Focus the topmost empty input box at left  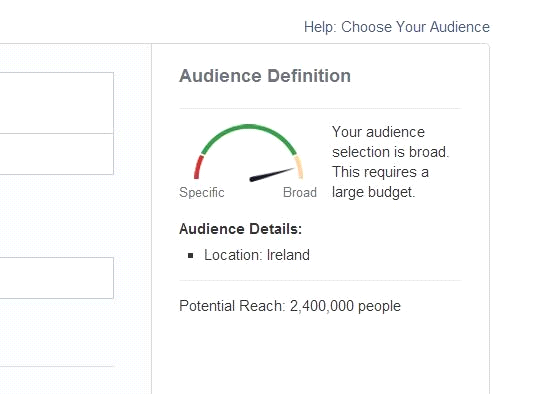pyautogui.click(x=57, y=103)
